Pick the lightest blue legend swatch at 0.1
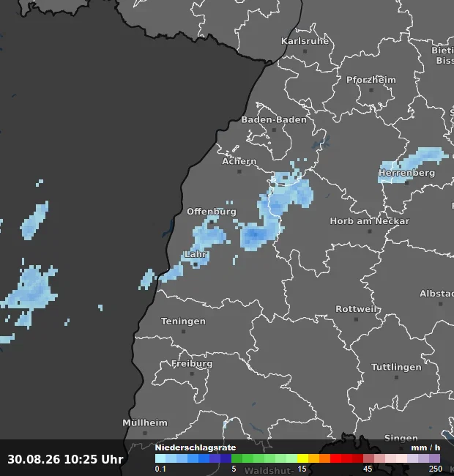This screenshot has width=454, height=476. click(160, 458)
